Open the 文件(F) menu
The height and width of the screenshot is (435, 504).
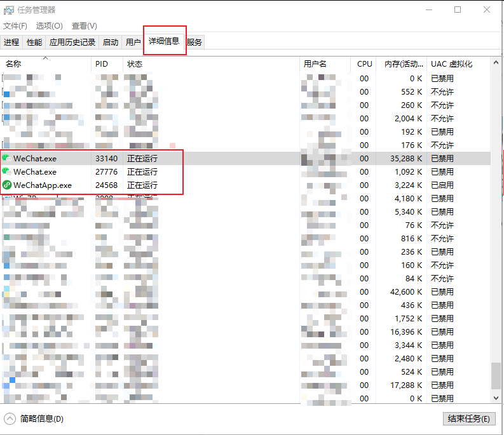coord(15,25)
